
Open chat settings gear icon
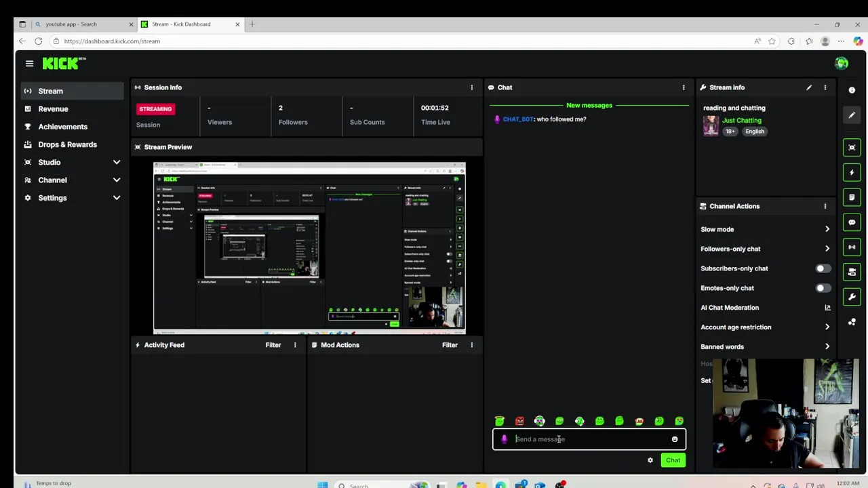pyautogui.click(x=650, y=460)
